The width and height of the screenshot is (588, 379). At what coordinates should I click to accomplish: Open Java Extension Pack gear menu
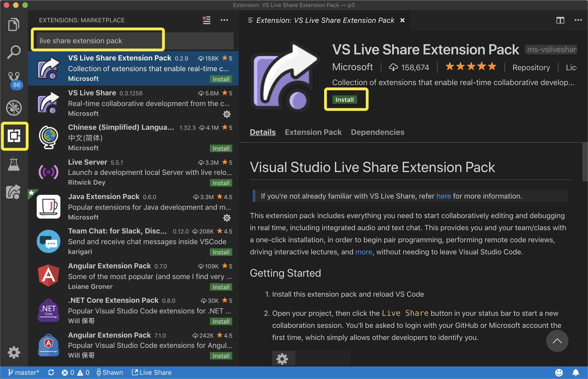click(x=227, y=218)
